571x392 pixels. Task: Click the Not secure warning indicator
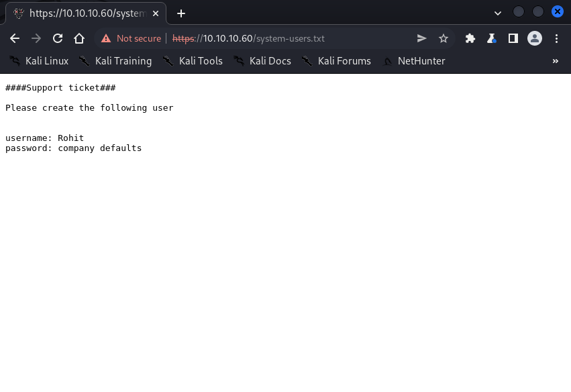pyautogui.click(x=132, y=38)
